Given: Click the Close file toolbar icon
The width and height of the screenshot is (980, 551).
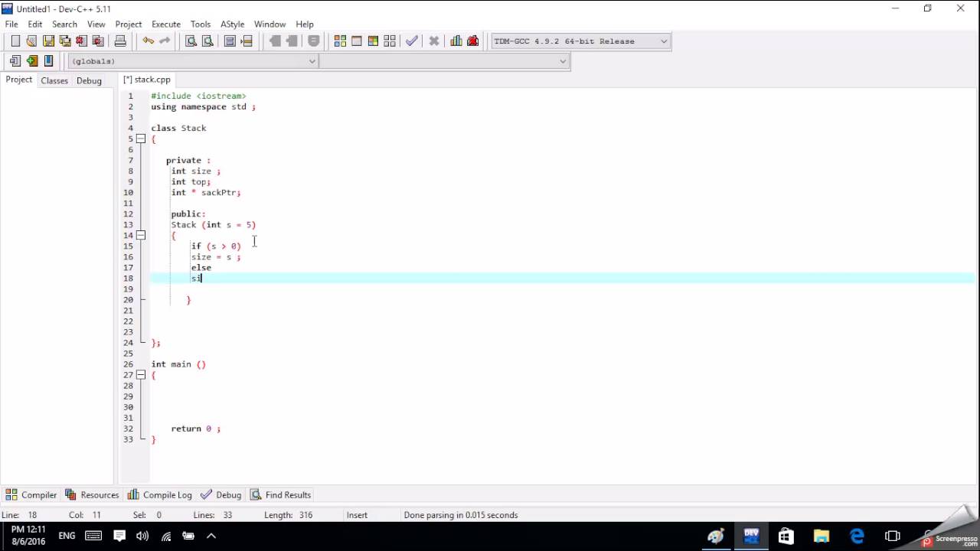Looking at the screenshot, I should click(x=81, y=41).
